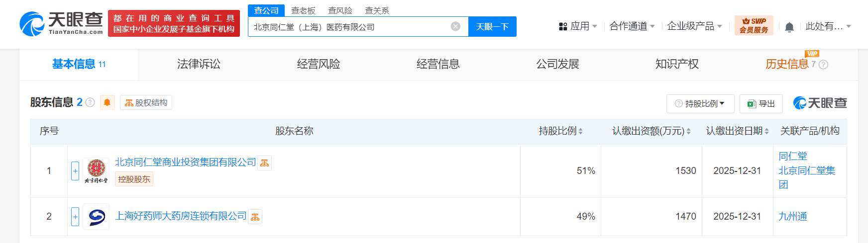This screenshot has height=243, width=868.
Task: Open the 持股比例 dropdown
Action: point(700,104)
